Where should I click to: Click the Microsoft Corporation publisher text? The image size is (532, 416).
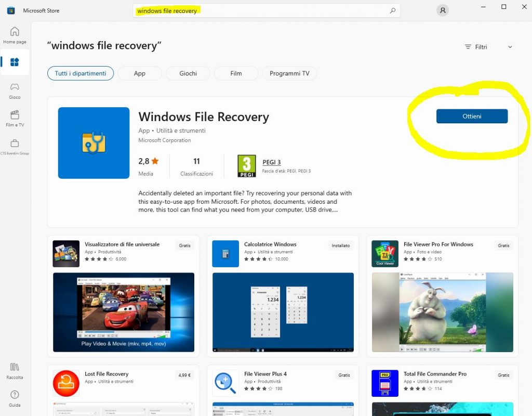pos(165,140)
